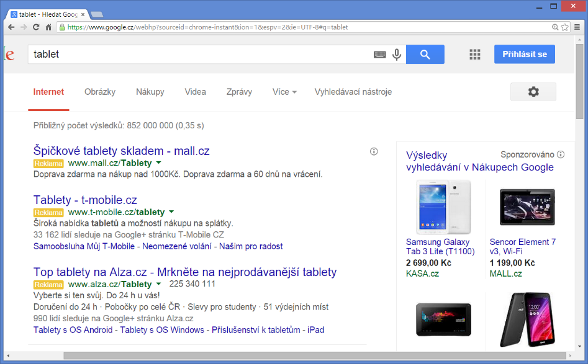This screenshot has height=364, width=588.
Task: Open a new browser tab
Action: tap(97, 15)
